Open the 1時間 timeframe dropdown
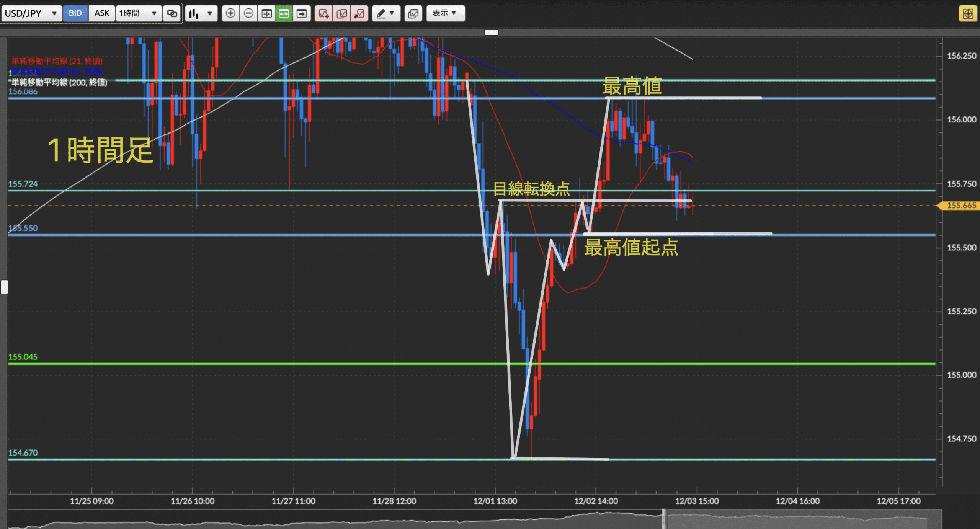This screenshot has width=980, height=529. (x=138, y=13)
